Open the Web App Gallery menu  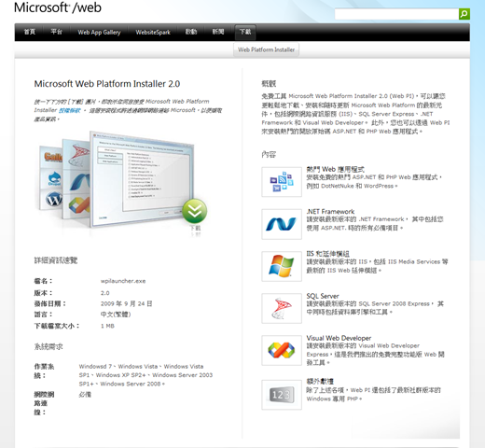(x=99, y=33)
